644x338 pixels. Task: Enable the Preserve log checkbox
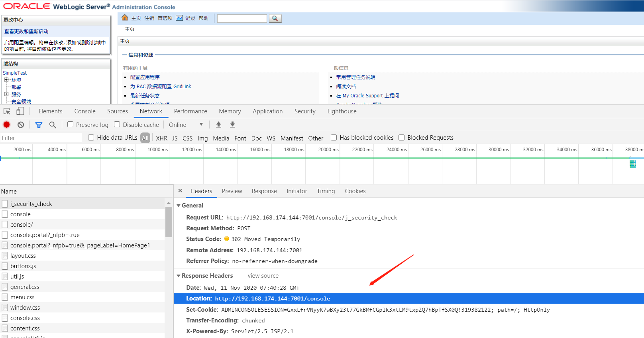click(70, 125)
